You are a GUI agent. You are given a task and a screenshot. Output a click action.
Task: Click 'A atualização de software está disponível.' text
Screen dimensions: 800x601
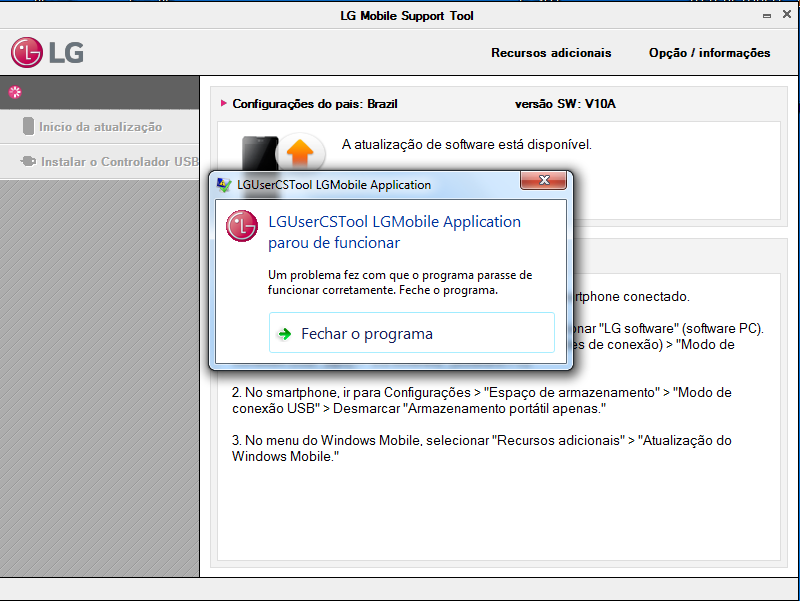[x=467, y=144]
